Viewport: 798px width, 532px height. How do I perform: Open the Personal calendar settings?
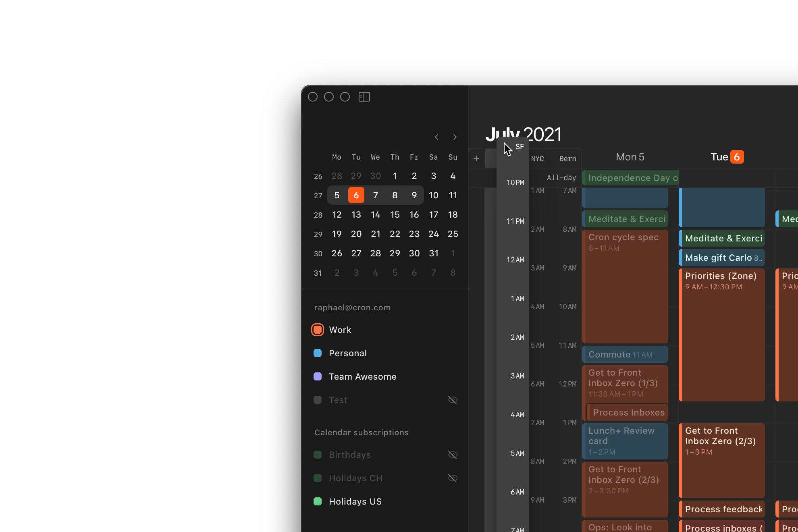[347, 353]
